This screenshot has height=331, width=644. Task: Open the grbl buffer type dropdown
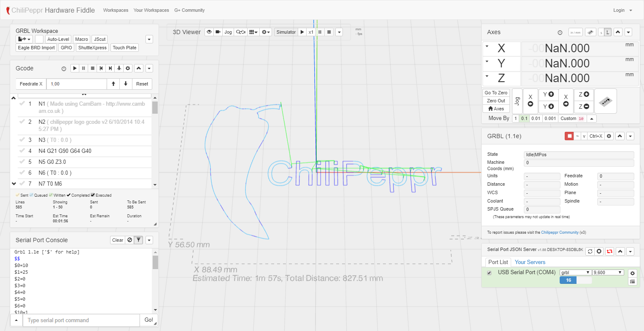(x=575, y=272)
